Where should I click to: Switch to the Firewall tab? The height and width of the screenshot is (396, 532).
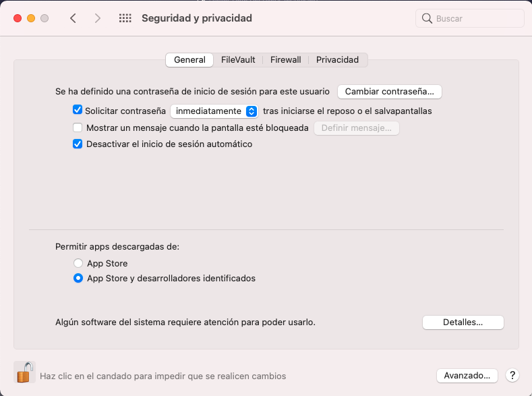tap(285, 60)
